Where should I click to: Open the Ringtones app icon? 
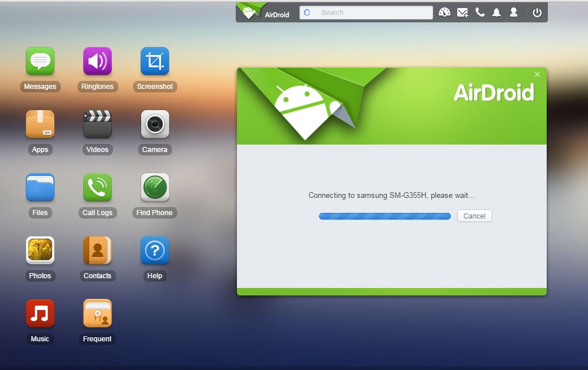(x=98, y=61)
